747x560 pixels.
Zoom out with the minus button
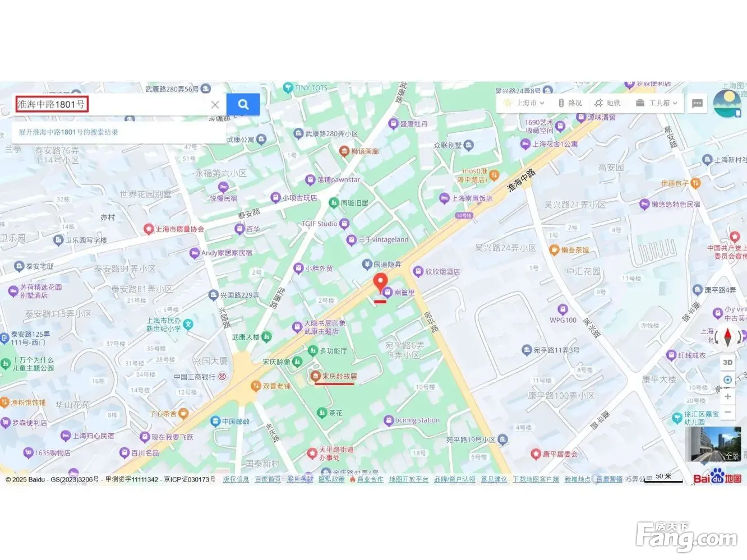point(727,412)
